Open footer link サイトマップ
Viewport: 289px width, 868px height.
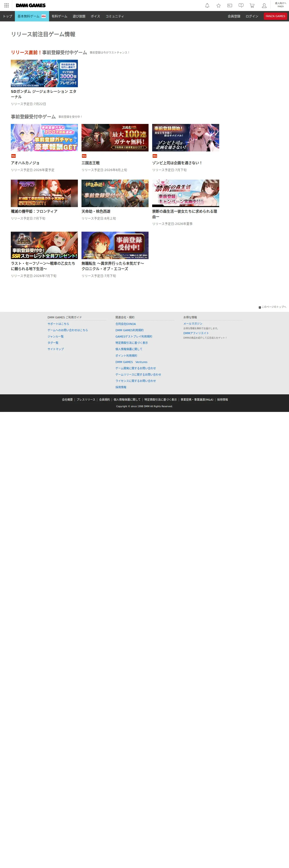pyautogui.click(x=56, y=349)
